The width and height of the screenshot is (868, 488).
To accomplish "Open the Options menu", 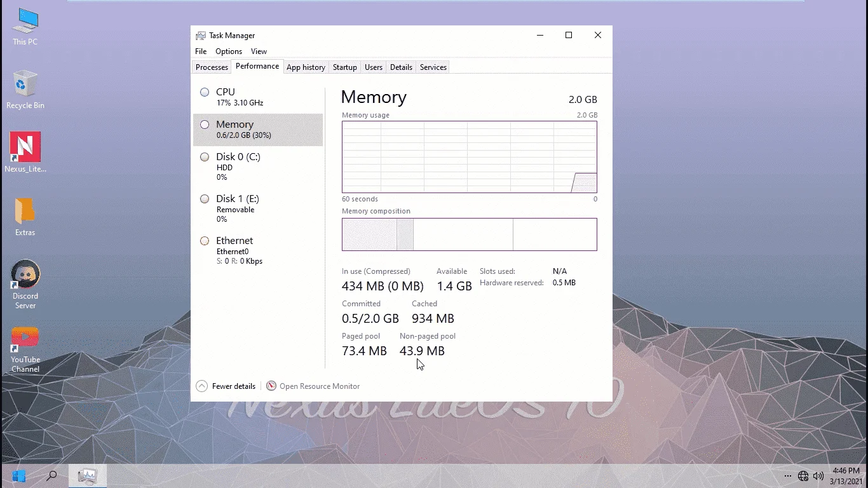I will point(229,51).
